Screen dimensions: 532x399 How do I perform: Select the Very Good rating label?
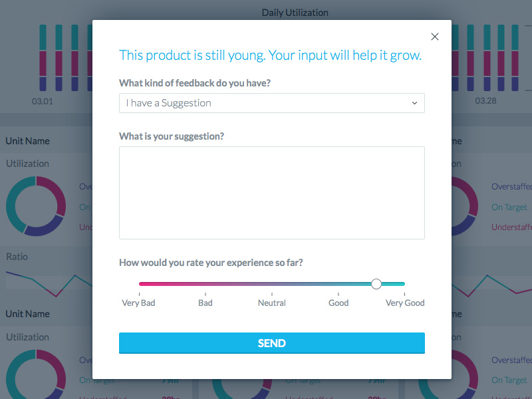point(404,303)
